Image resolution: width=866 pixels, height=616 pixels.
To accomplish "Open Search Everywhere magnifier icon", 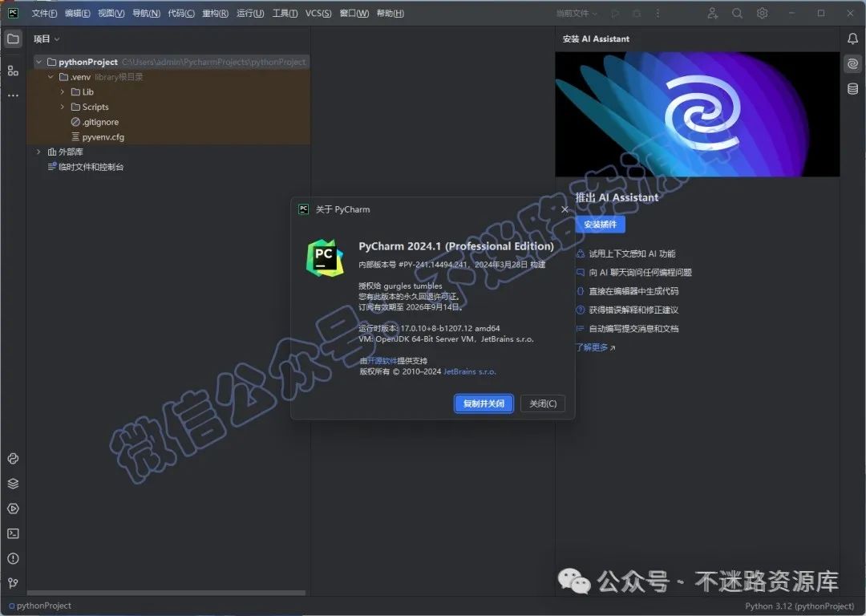I will click(738, 14).
